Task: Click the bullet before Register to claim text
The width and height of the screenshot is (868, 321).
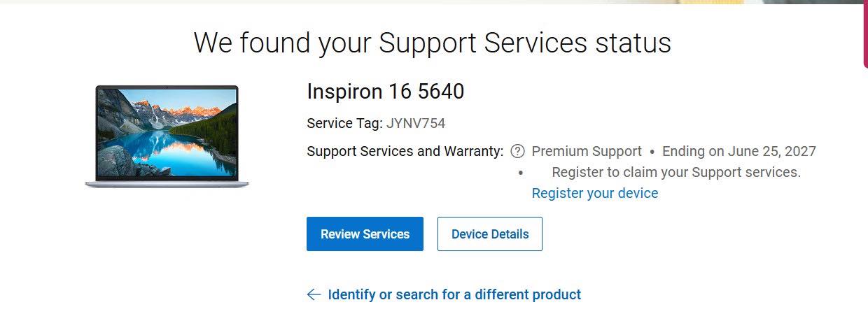Action: point(520,172)
